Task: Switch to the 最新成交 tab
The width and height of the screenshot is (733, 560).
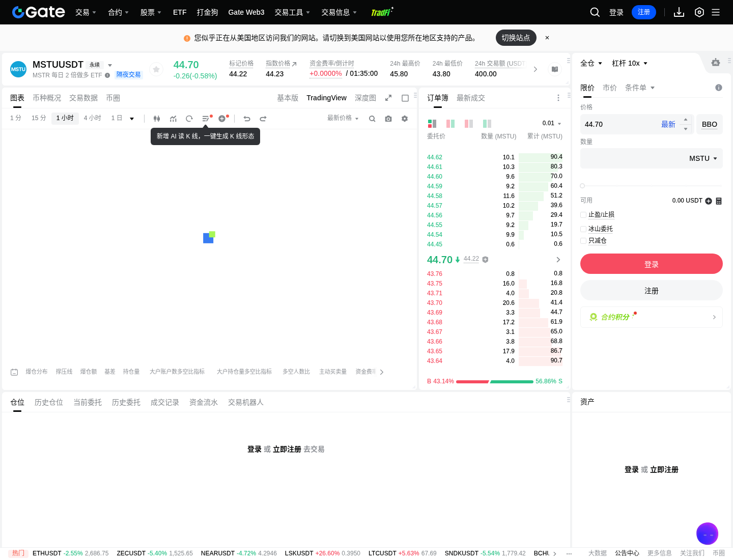Action: [x=471, y=98]
